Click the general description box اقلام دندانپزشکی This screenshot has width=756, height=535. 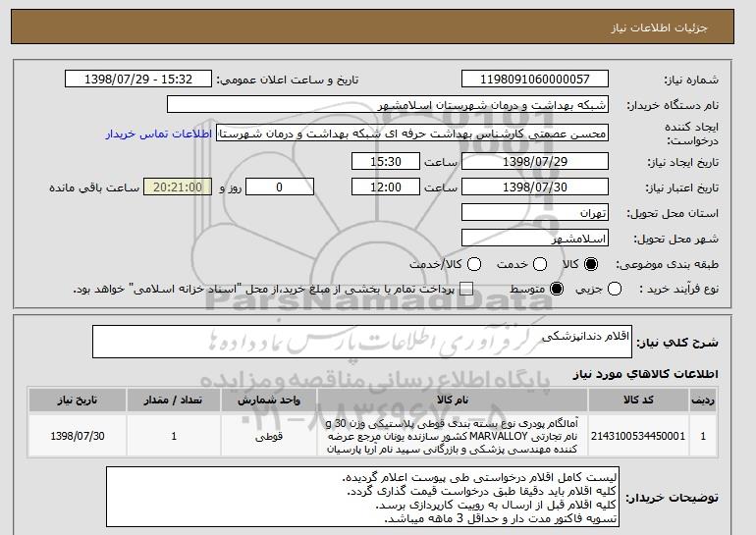click(x=362, y=342)
